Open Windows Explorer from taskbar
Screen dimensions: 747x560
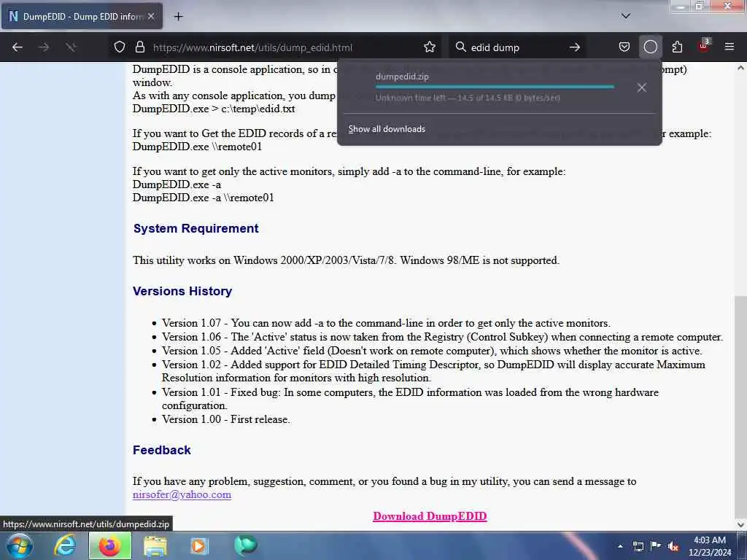point(155,545)
